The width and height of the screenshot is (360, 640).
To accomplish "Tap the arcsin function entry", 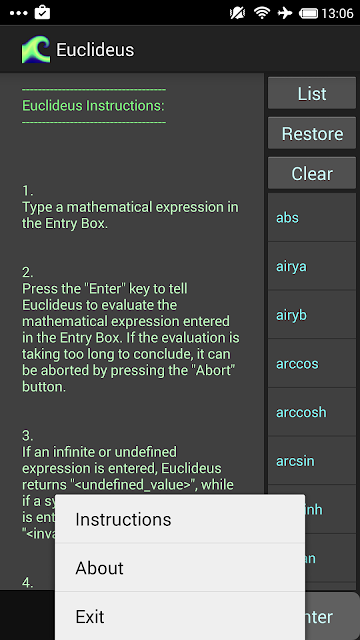I will click(312, 460).
